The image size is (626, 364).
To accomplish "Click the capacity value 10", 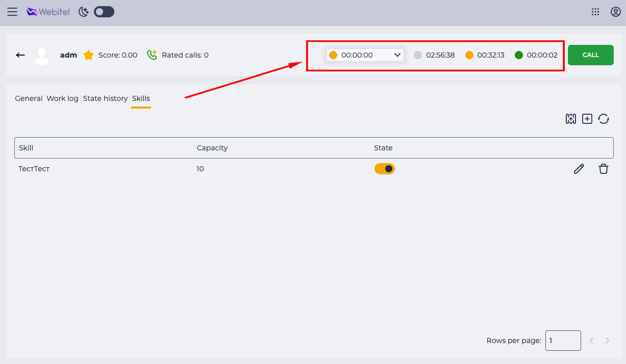I will pos(200,169).
